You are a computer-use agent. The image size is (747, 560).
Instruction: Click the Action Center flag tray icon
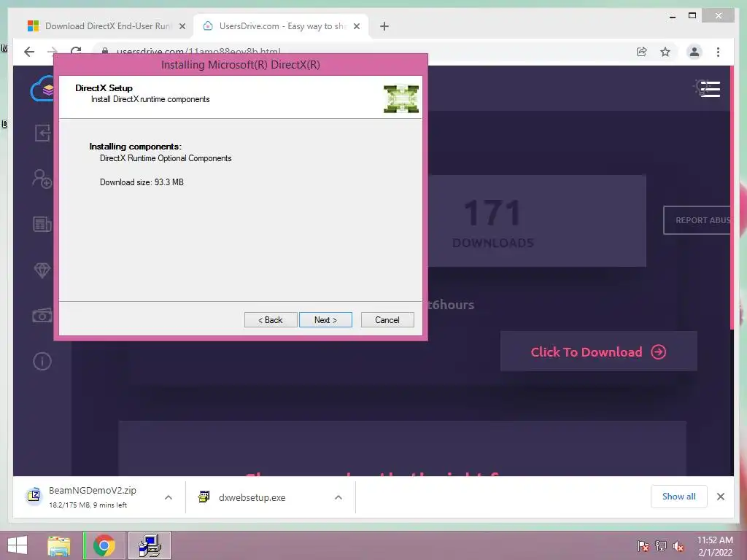tap(643, 546)
